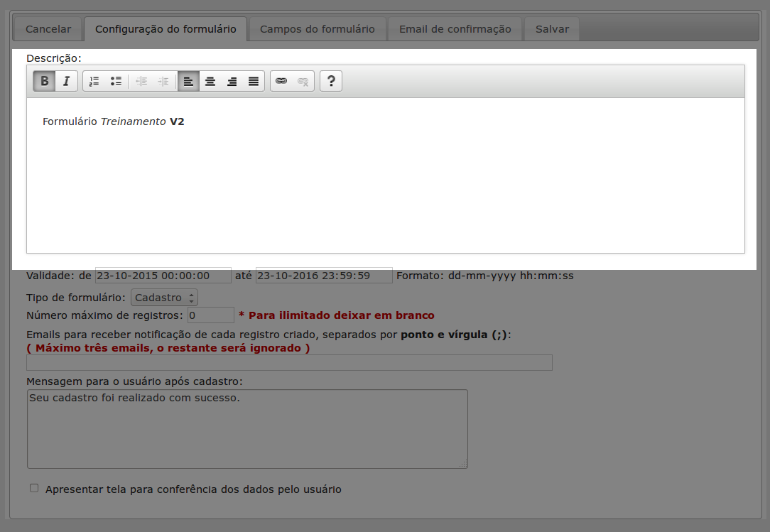Image resolution: width=770 pixels, height=532 pixels.
Task: Click the notification emails input field
Action: 289,363
